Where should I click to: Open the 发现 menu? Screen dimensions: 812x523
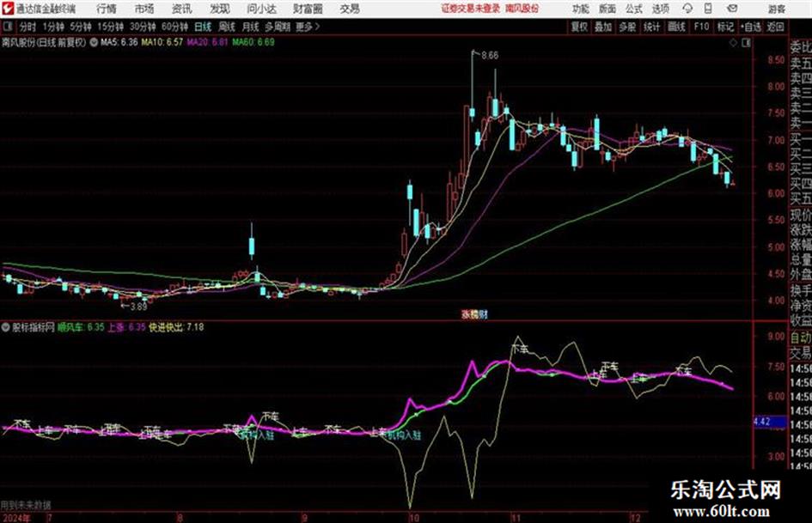[x=220, y=9]
